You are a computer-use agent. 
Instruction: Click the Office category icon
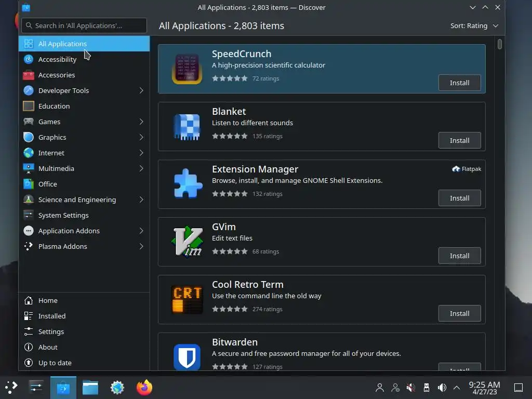tap(29, 184)
